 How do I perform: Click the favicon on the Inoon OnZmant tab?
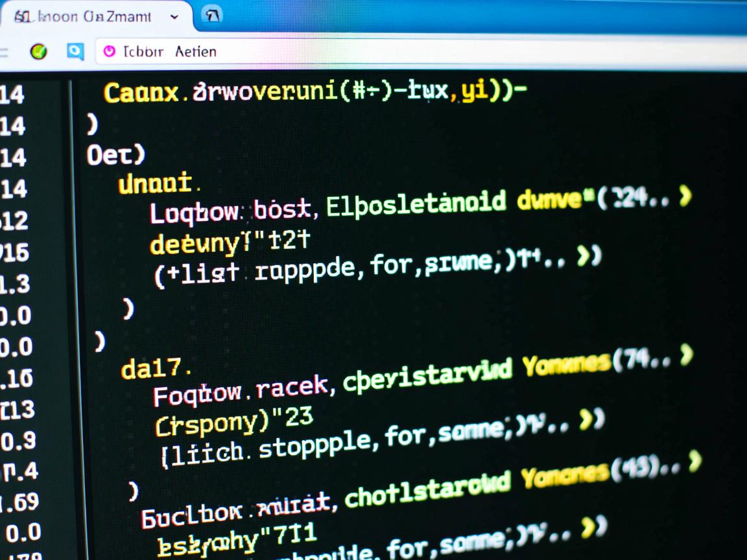click(x=24, y=17)
